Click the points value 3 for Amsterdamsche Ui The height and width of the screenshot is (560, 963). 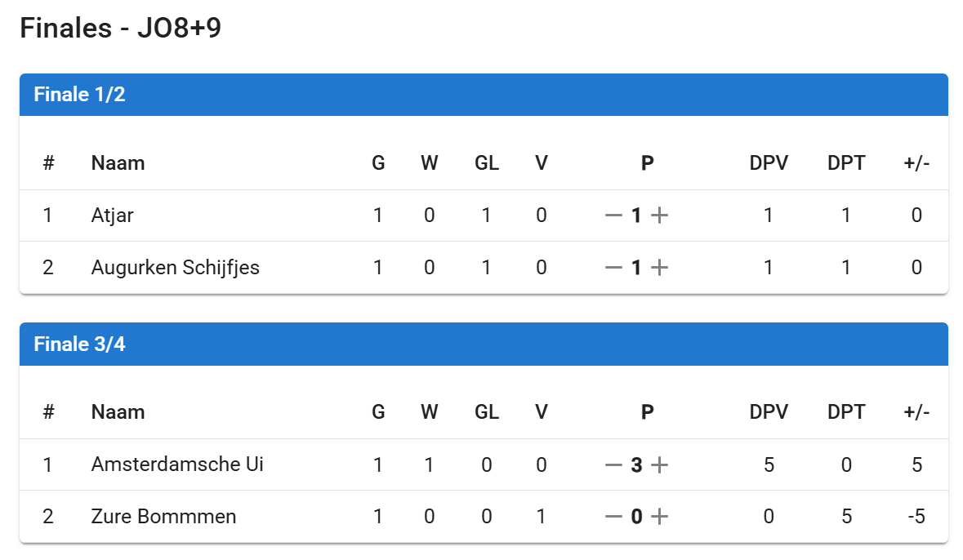point(636,465)
